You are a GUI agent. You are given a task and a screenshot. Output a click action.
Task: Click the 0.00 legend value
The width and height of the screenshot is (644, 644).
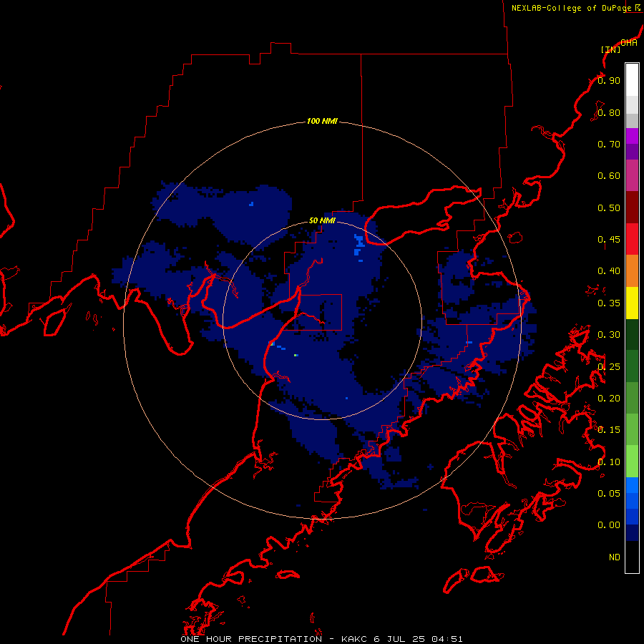tap(609, 525)
